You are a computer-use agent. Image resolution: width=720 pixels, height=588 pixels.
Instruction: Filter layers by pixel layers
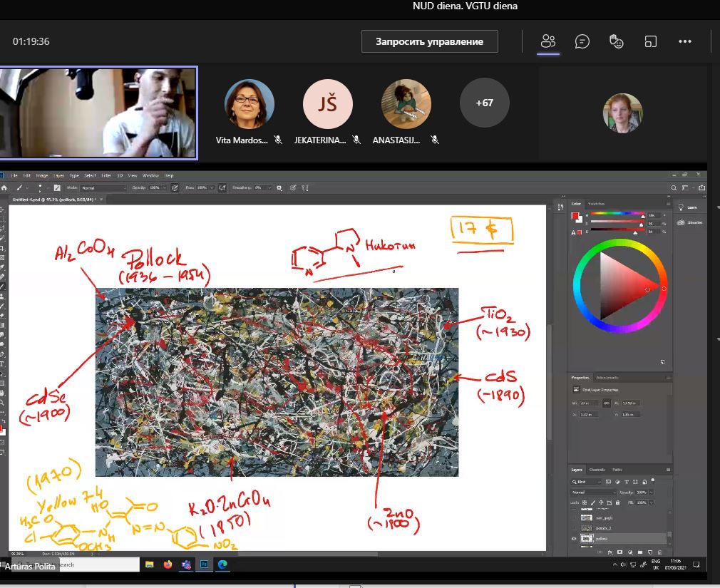click(x=608, y=482)
